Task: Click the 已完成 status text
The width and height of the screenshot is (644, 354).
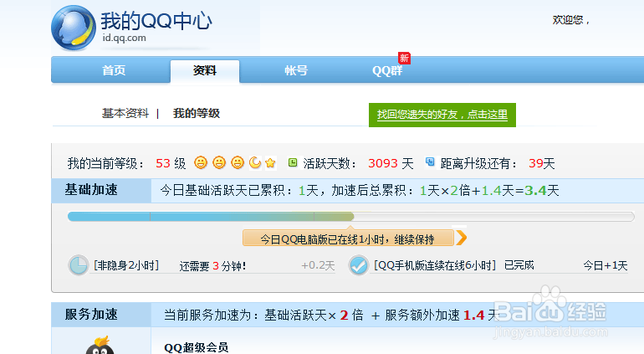Action: (519, 265)
